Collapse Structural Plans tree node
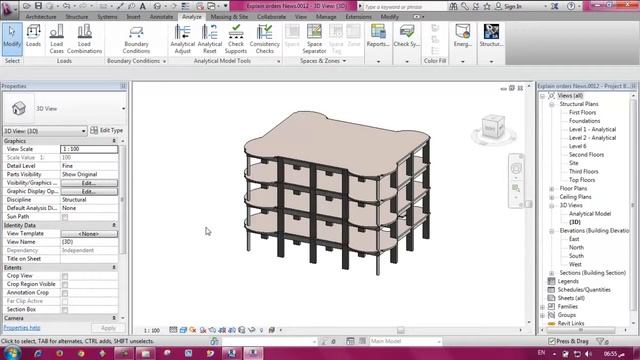This screenshot has height=360, width=640. point(551,104)
